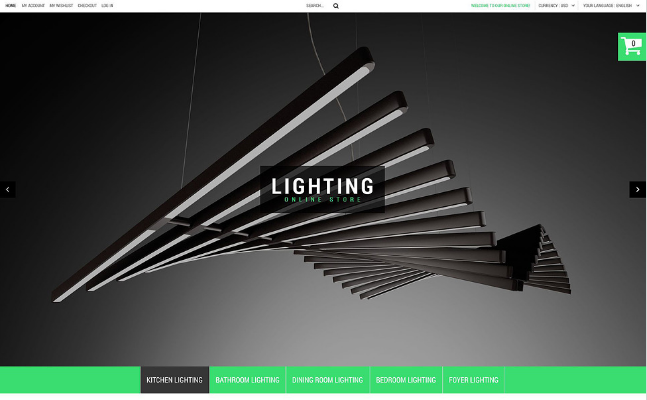647x400 pixels.
Task: Select Foyer Lighting in the menu
Action: 473,380
